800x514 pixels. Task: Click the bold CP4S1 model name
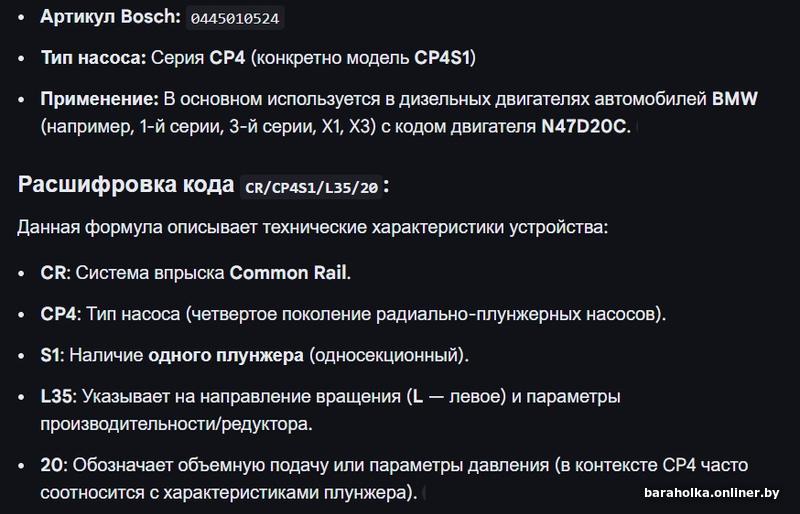point(442,58)
